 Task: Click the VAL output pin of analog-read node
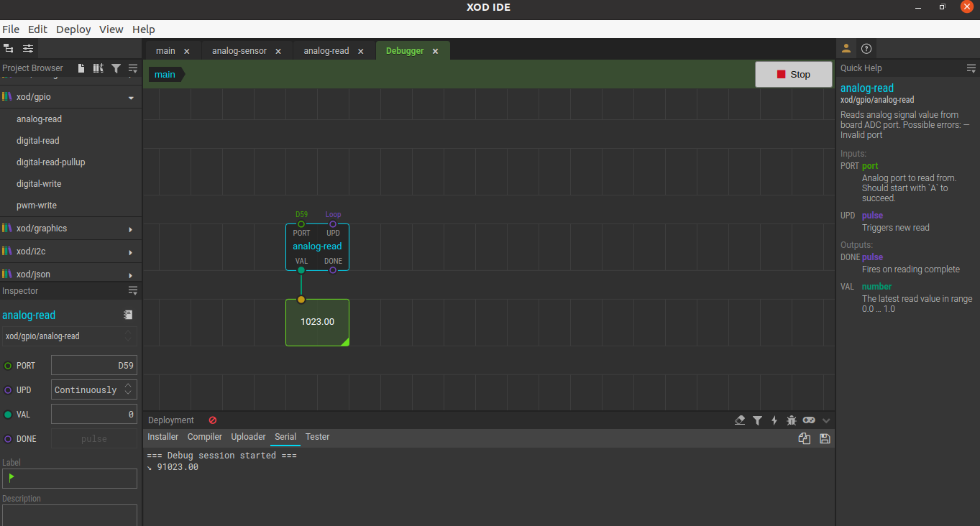[x=301, y=270]
